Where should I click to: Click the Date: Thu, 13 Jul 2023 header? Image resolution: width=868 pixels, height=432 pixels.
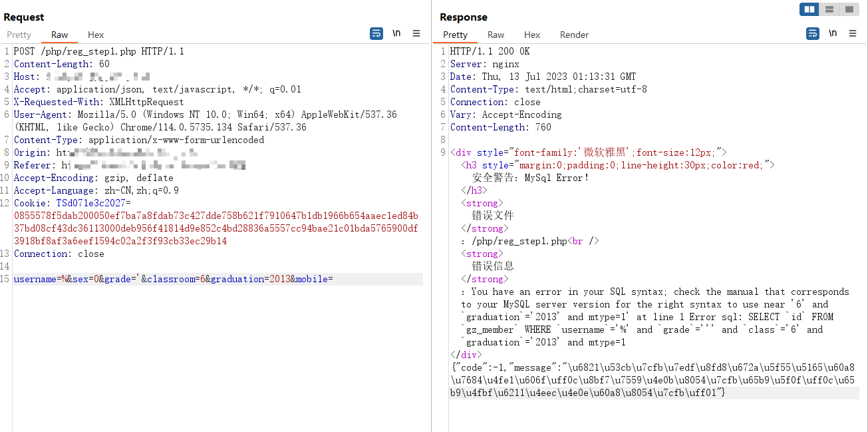click(543, 77)
